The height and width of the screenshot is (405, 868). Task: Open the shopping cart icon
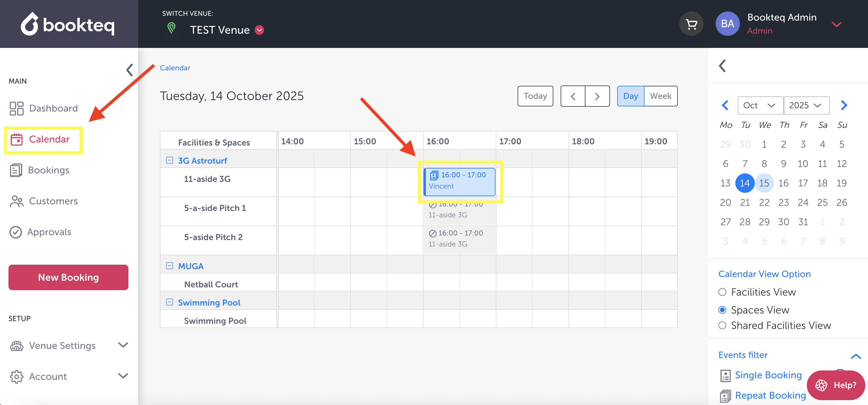[691, 24]
